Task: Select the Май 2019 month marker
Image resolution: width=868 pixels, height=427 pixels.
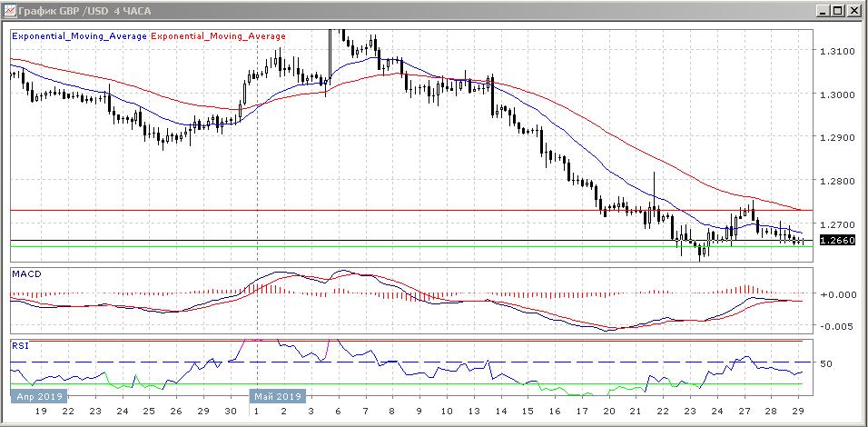Action: [x=277, y=396]
